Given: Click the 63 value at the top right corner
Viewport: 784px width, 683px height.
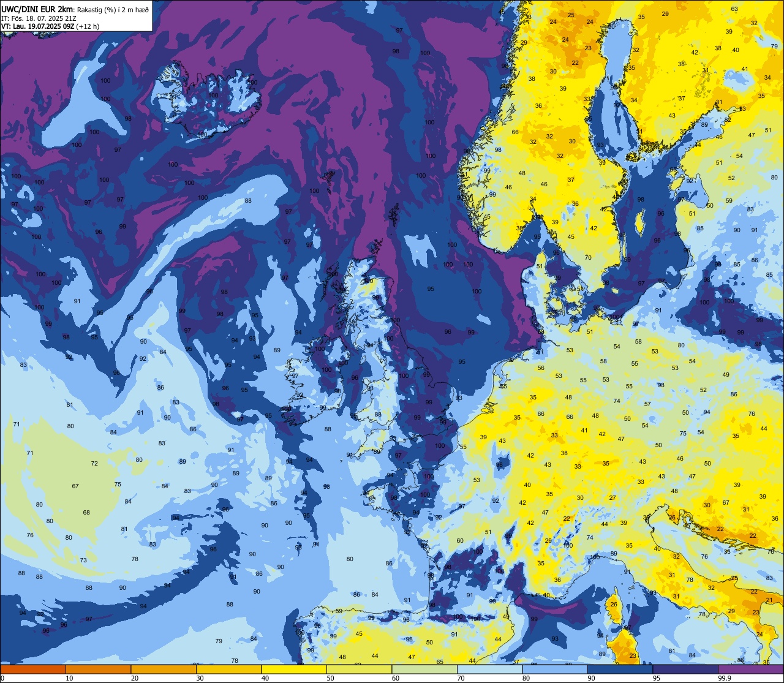Looking at the screenshot, I should tap(734, 9).
